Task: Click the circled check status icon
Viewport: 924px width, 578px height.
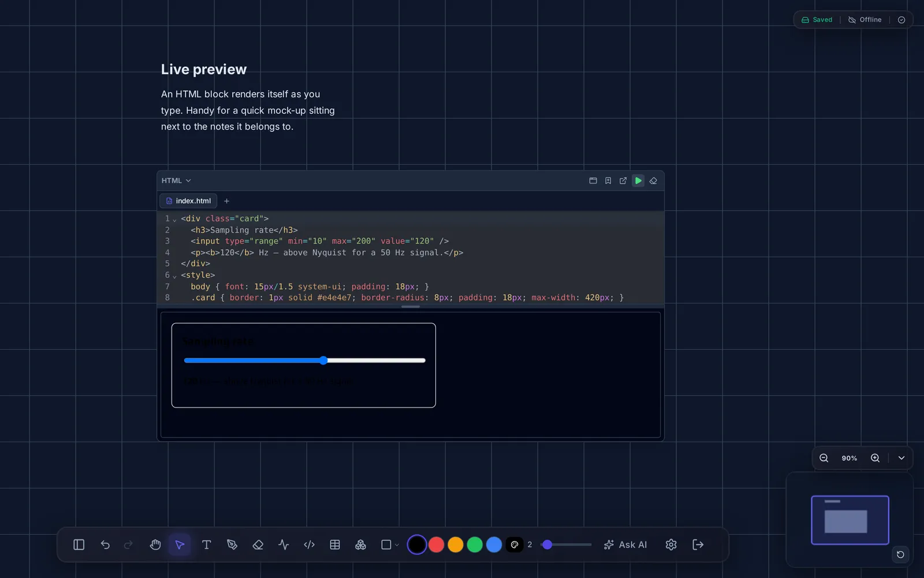Action: [901, 20]
